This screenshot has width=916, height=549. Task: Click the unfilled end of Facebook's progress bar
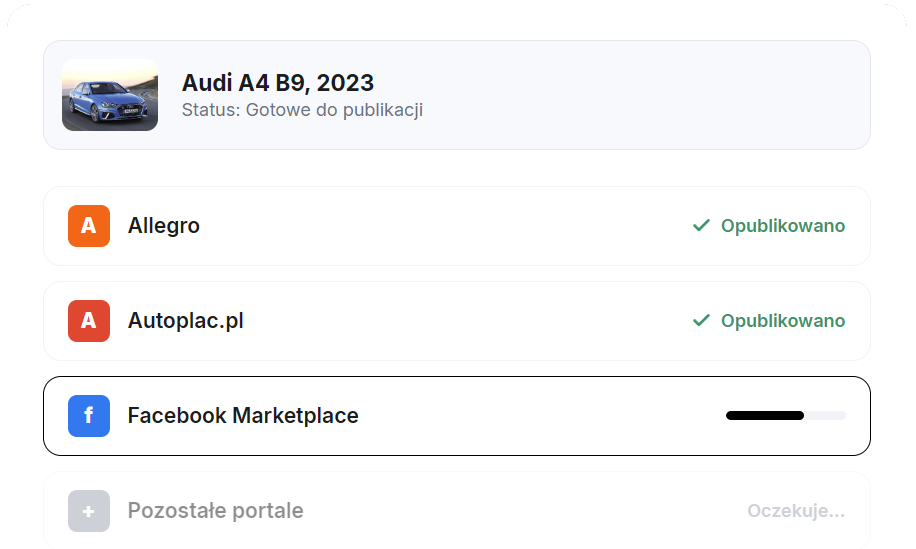coord(826,415)
